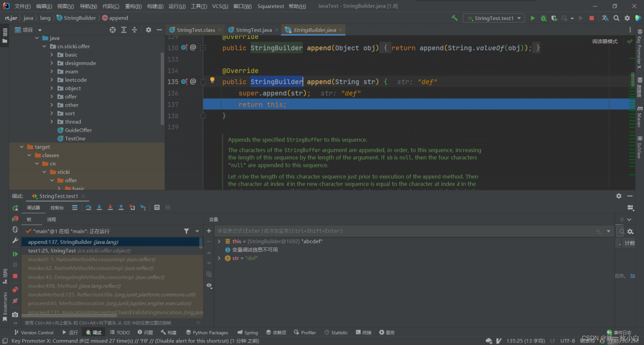
Task: Click the Debug bug icon in the top toolbar
Action: (543, 18)
